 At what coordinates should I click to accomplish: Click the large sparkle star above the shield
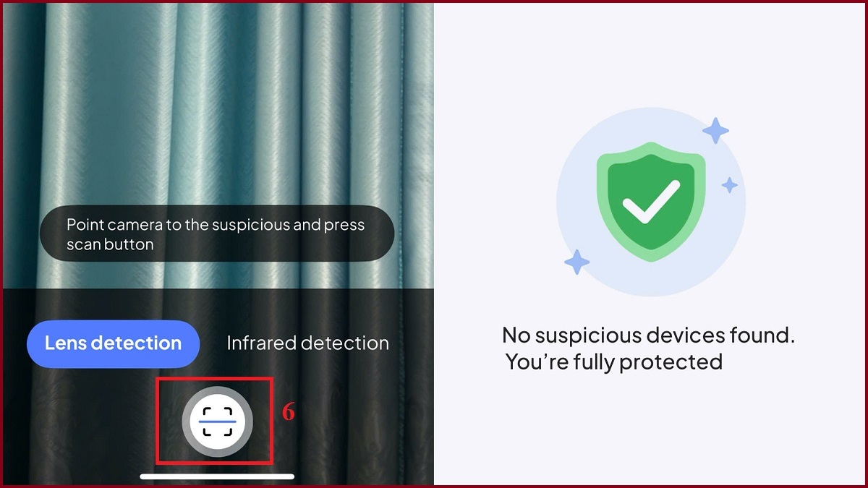pos(716,131)
